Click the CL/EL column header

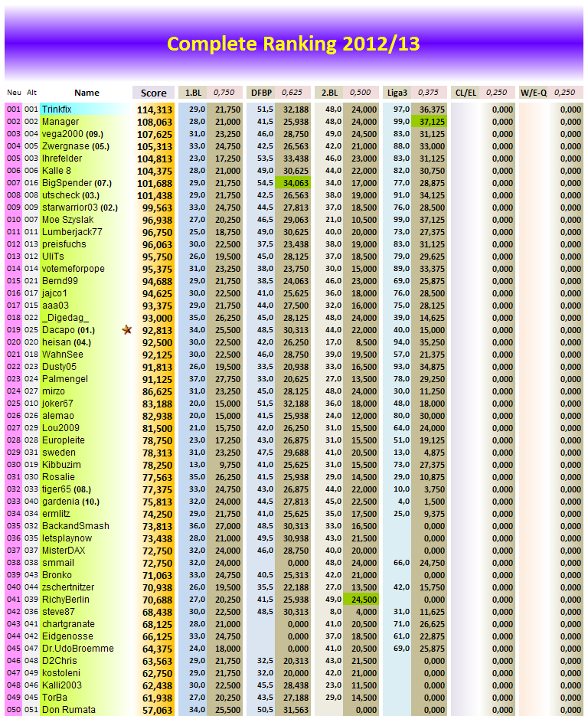point(465,93)
